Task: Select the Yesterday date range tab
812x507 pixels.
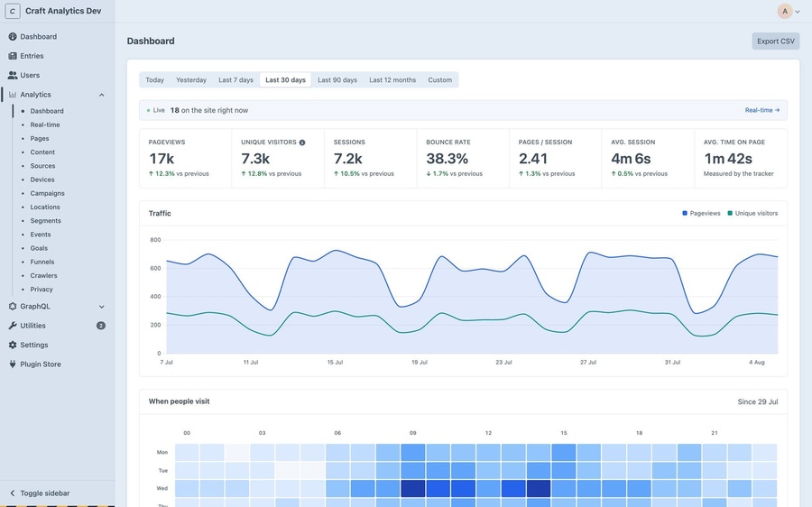Action: pyautogui.click(x=191, y=79)
